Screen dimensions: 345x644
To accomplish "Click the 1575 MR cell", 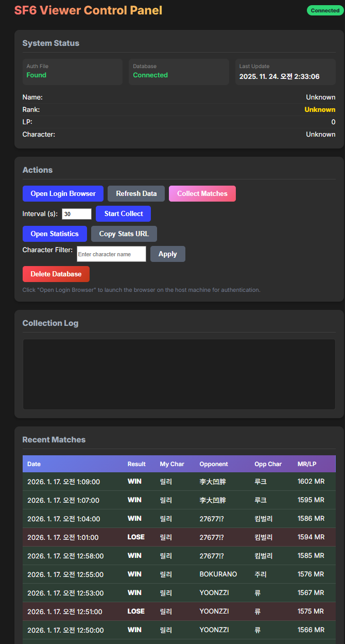I will coord(311,612).
